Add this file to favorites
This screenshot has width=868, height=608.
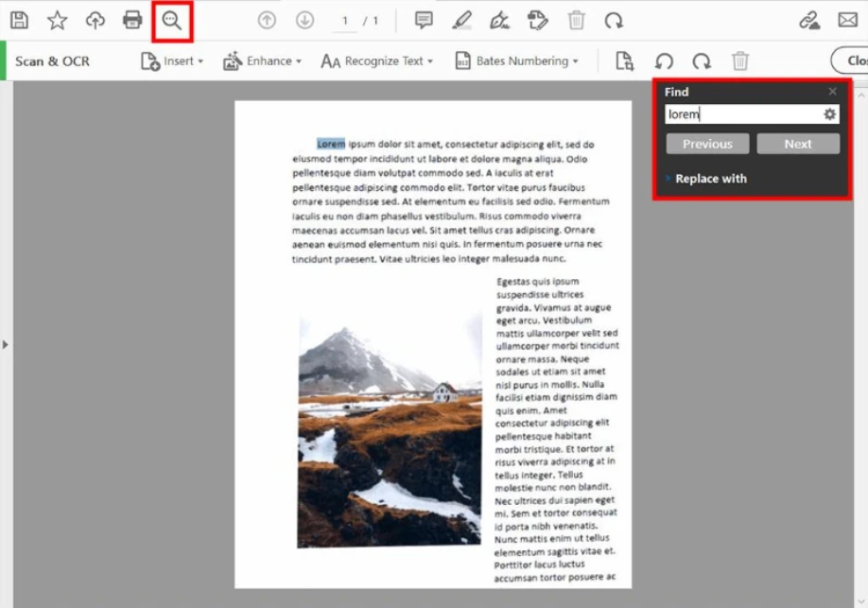pyautogui.click(x=57, y=19)
